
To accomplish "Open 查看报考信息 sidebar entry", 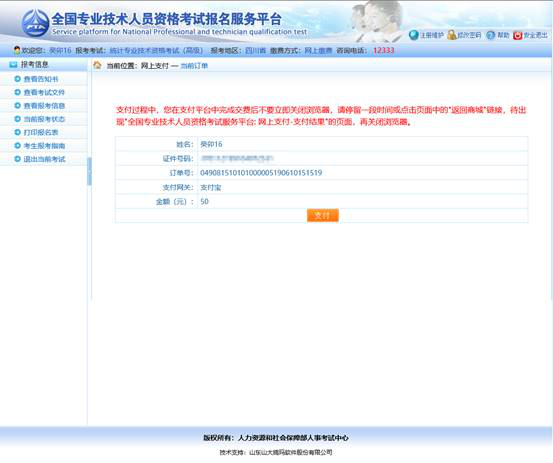I will point(44,106).
